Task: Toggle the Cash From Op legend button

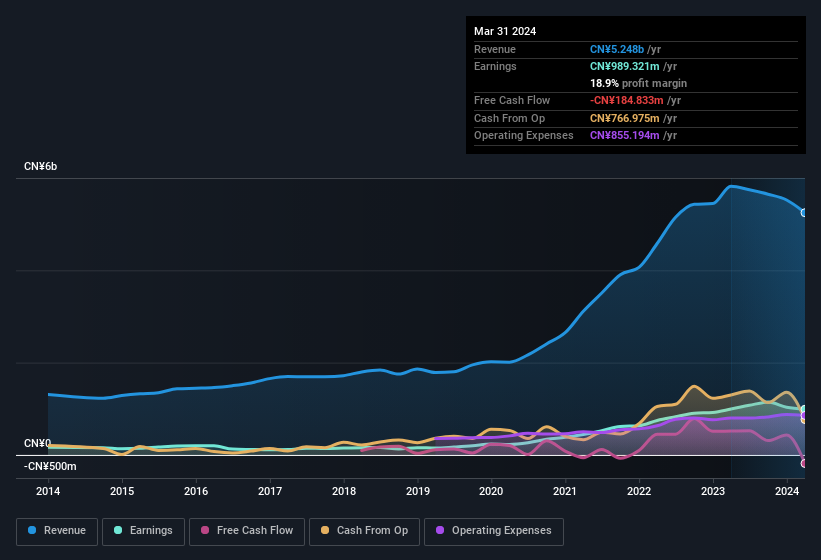Action: (364, 531)
